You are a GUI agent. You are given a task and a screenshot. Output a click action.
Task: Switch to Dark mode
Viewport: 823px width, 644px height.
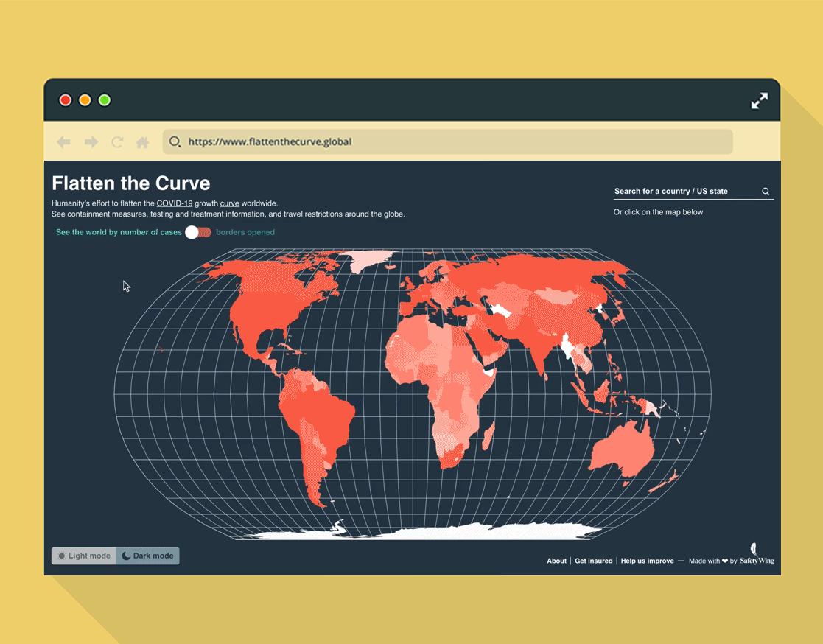147,556
